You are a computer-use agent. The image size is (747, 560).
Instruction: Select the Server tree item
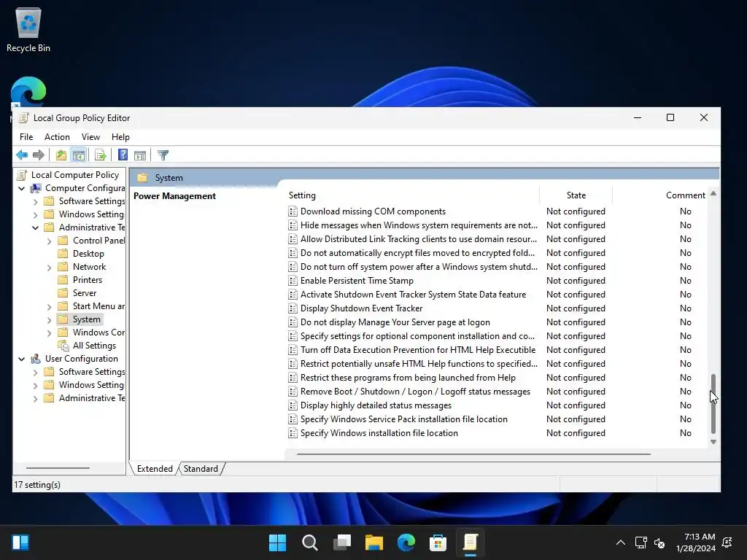[85, 293]
